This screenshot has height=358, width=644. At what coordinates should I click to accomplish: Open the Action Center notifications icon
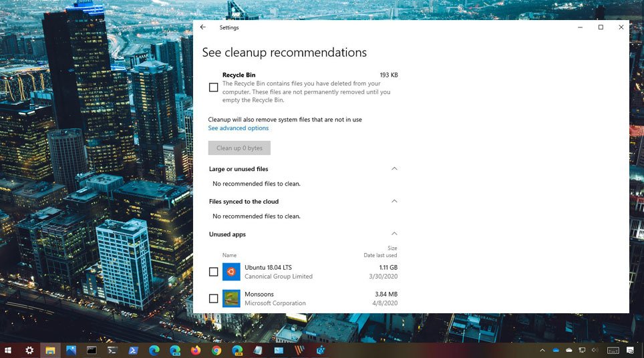[x=630, y=350]
